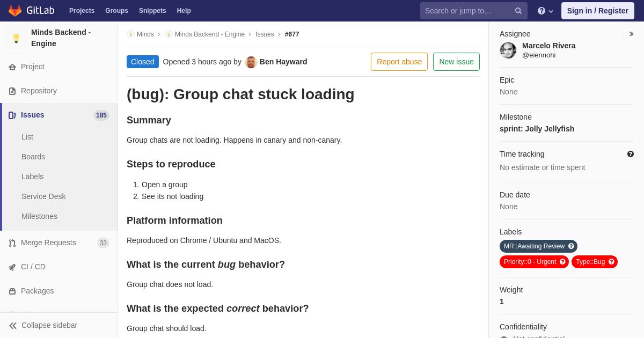Click the Merge Requests count badge 33
This screenshot has width=644, height=338.
click(103, 243)
